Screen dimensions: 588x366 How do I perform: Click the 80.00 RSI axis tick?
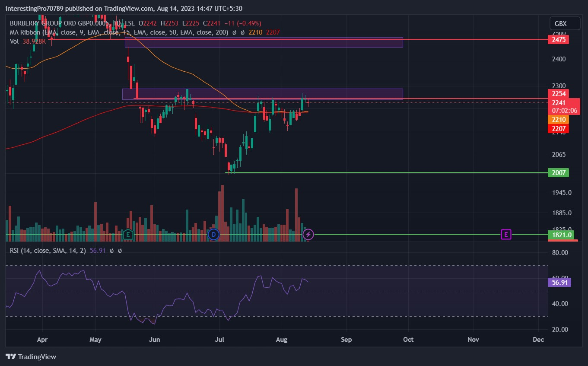click(559, 252)
